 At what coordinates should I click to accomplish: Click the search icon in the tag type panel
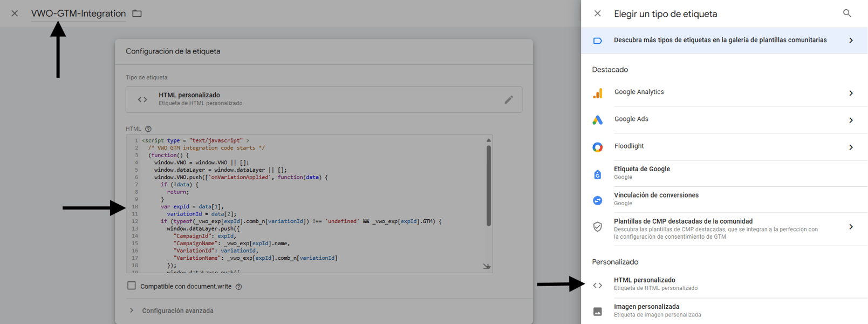(x=847, y=13)
